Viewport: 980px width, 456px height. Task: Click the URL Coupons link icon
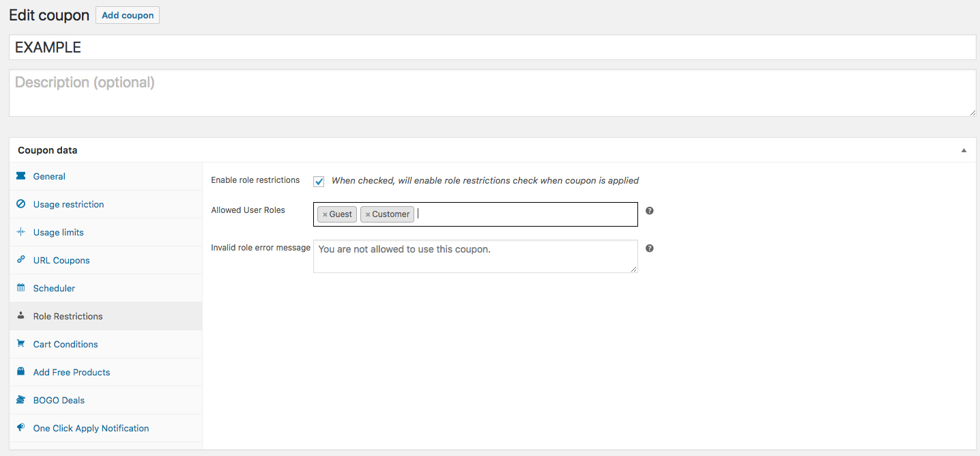pyautogui.click(x=20, y=260)
